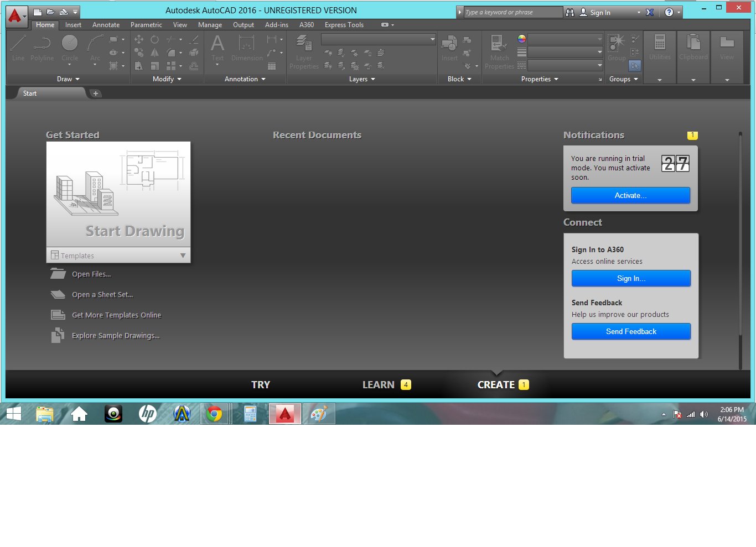This screenshot has width=756, height=547.
Task: Click the Sign In... button under A360
Action: (631, 278)
